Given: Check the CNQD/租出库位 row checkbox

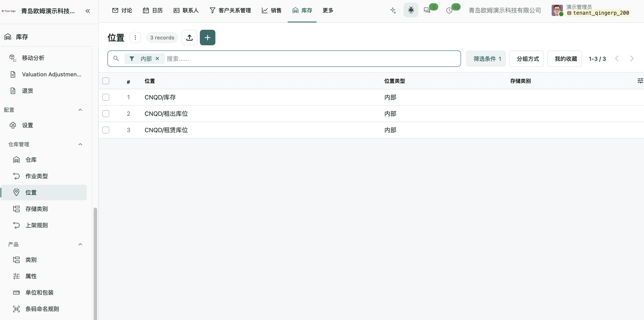Looking at the screenshot, I should click(x=106, y=114).
